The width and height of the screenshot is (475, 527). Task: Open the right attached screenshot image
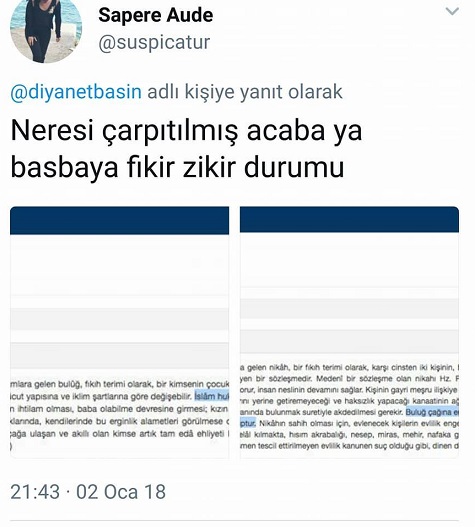[349, 332]
